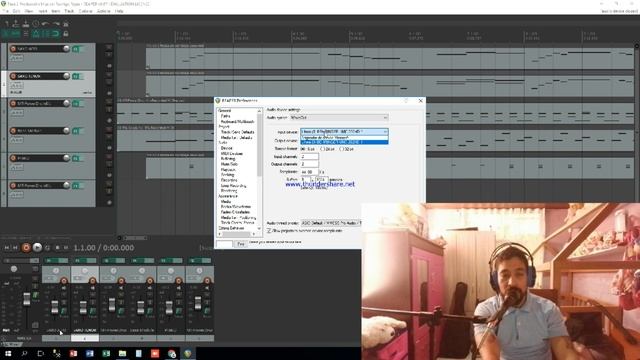The image size is (640, 360).
Task: Click the transport Stop button
Action: 57,247
